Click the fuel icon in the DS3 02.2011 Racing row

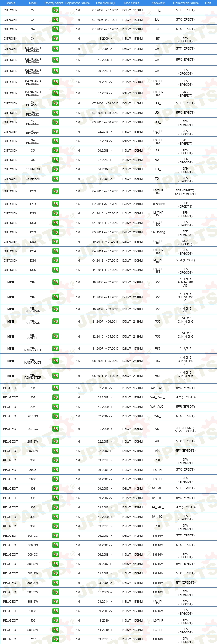coord(55,204)
